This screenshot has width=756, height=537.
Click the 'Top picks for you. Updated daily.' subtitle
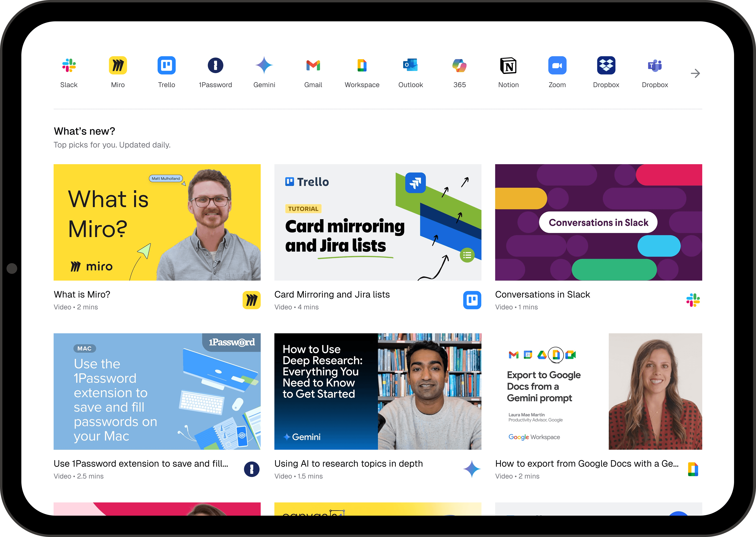(112, 145)
